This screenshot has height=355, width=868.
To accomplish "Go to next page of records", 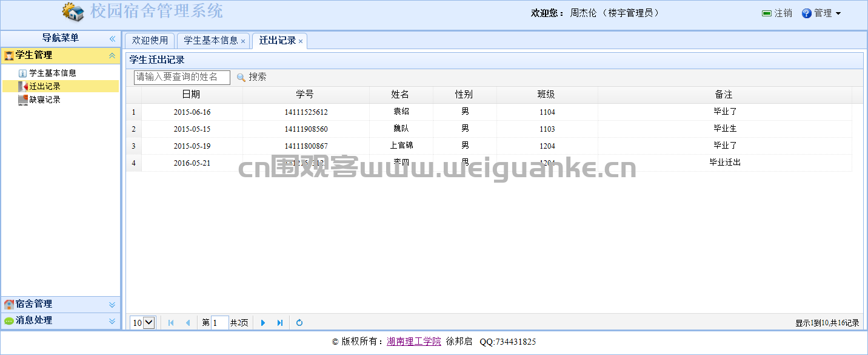I will coord(263,323).
